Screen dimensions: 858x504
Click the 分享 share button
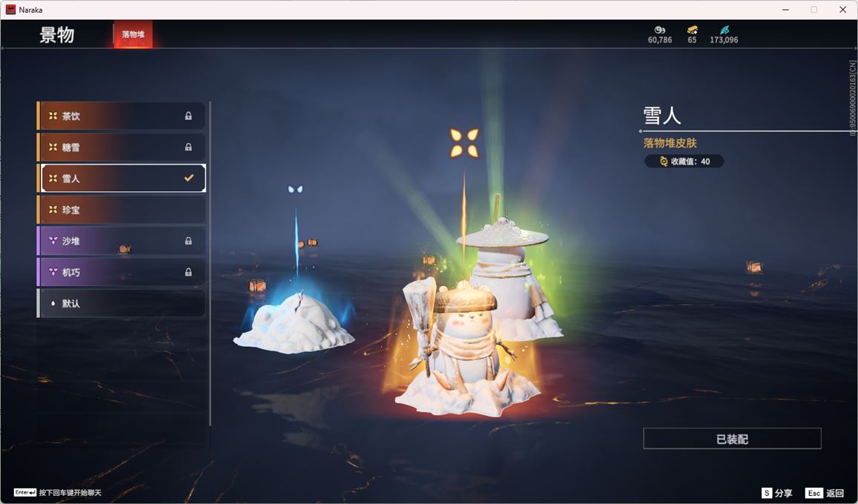[777, 493]
